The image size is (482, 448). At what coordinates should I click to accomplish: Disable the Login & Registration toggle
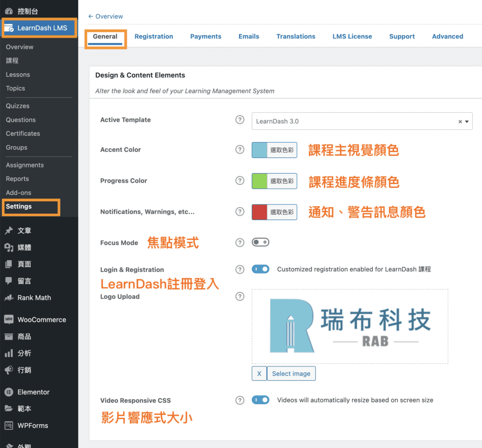point(260,269)
